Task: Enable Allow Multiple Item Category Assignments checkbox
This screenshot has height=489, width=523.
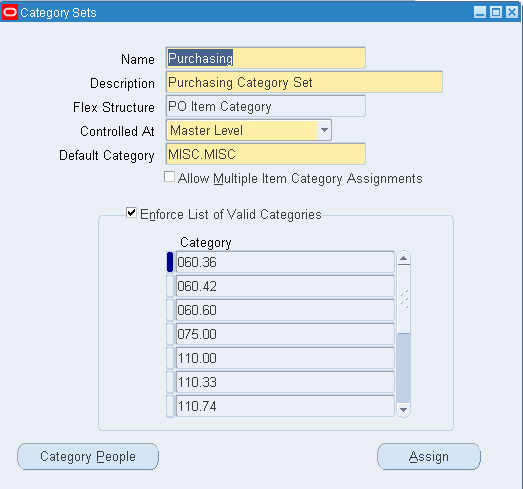Action: click(x=169, y=177)
